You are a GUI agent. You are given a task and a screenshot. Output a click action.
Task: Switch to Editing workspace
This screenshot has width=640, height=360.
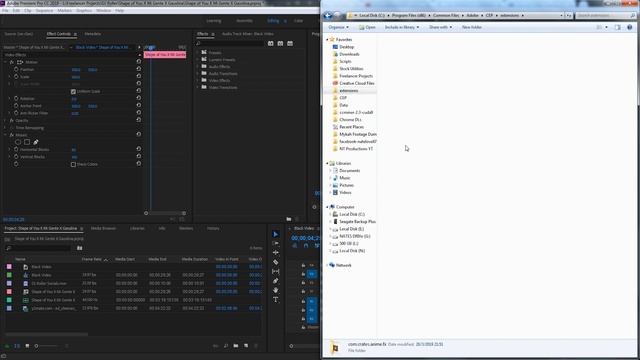pos(273,21)
